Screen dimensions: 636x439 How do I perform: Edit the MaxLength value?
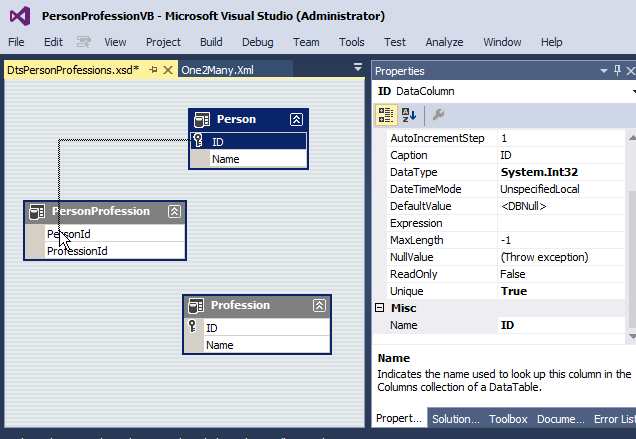(x=561, y=240)
